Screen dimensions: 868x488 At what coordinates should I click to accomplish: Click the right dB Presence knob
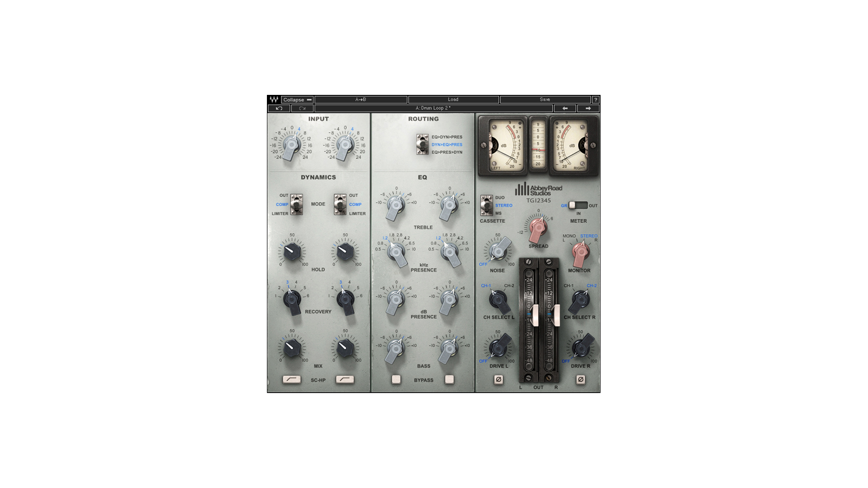[449, 300]
